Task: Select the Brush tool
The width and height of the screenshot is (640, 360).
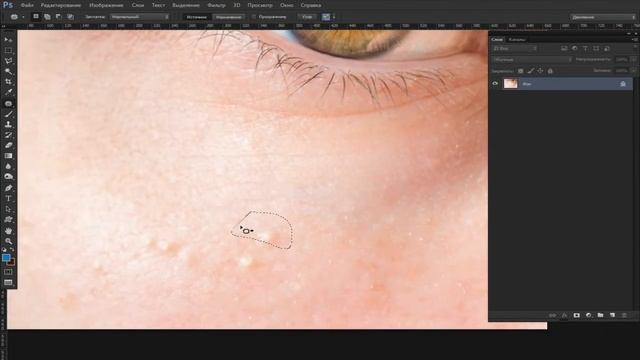Action: tap(8, 114)
